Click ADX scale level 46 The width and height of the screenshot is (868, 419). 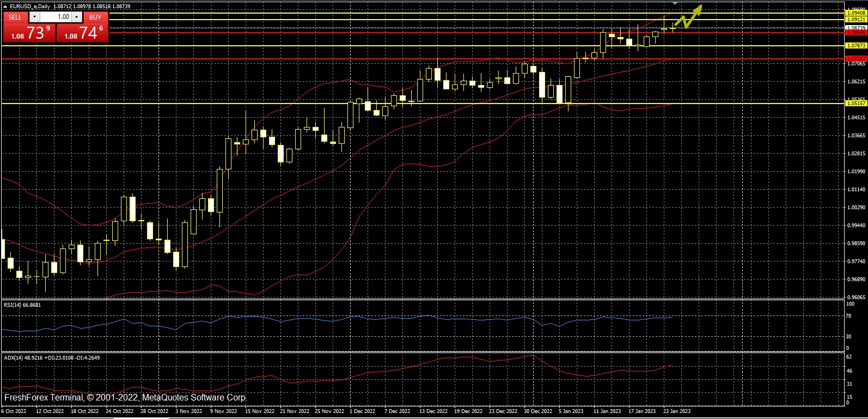(849, 371)
